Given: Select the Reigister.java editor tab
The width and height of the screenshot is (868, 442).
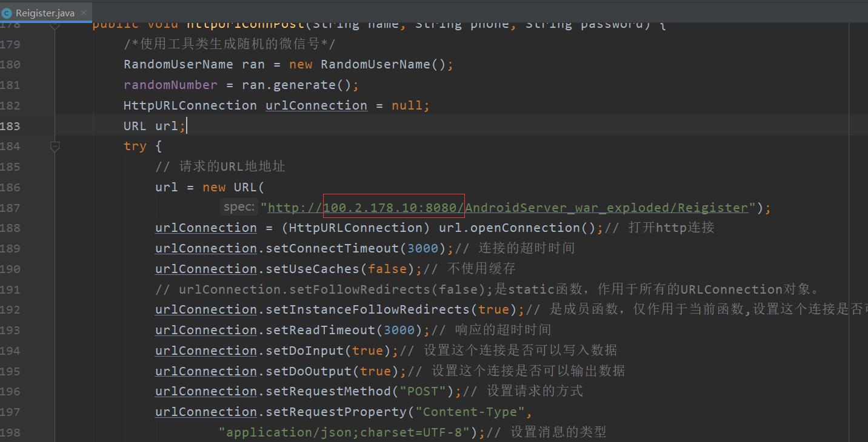Looking at the screenshot, I should 45,12.
